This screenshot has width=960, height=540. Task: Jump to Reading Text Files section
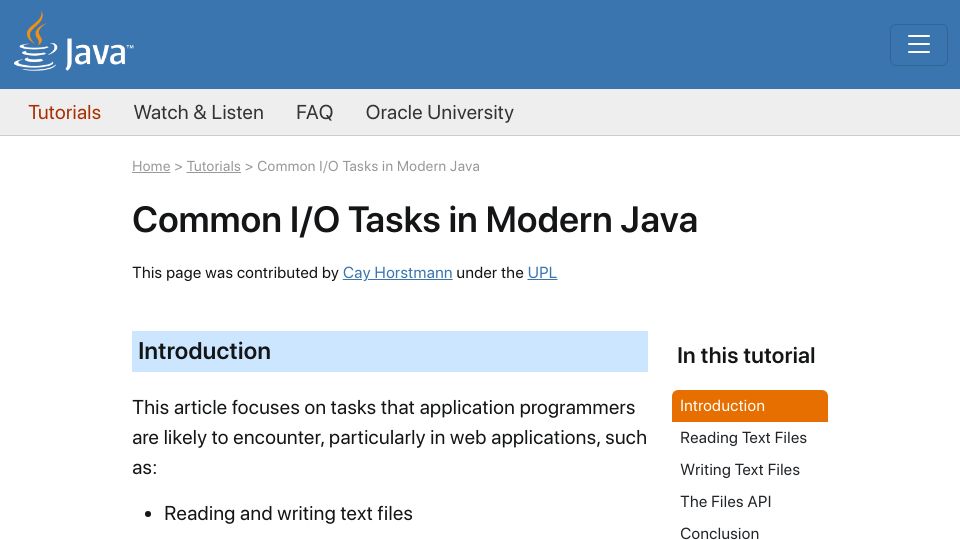(743, 438)
